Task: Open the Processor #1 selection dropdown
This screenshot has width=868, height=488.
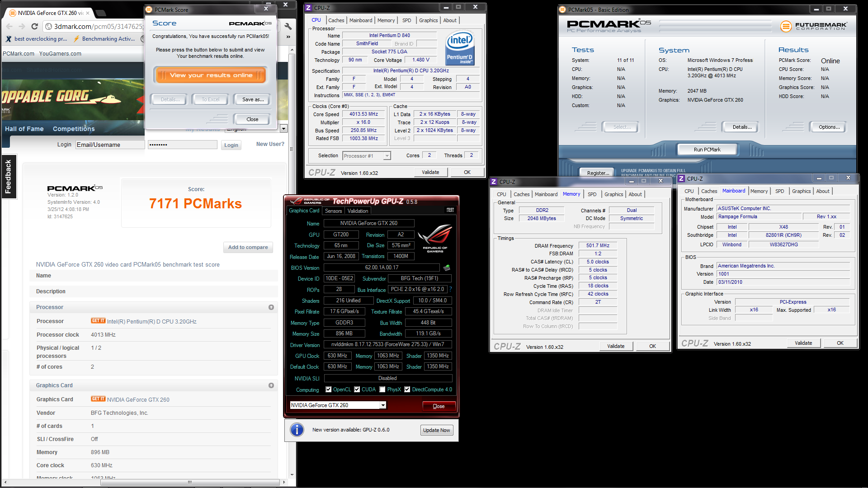Action: pos(387,156)
